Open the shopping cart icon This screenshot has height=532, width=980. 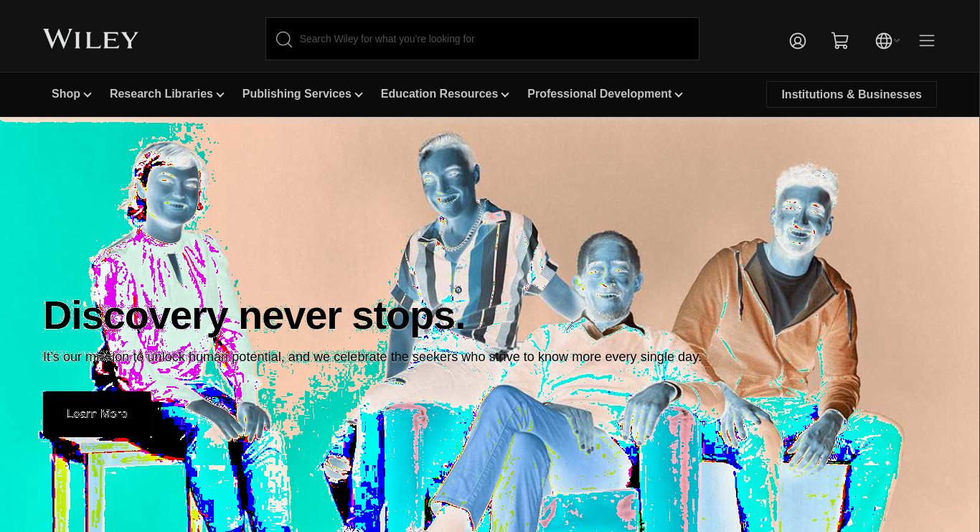coord(840,41)
